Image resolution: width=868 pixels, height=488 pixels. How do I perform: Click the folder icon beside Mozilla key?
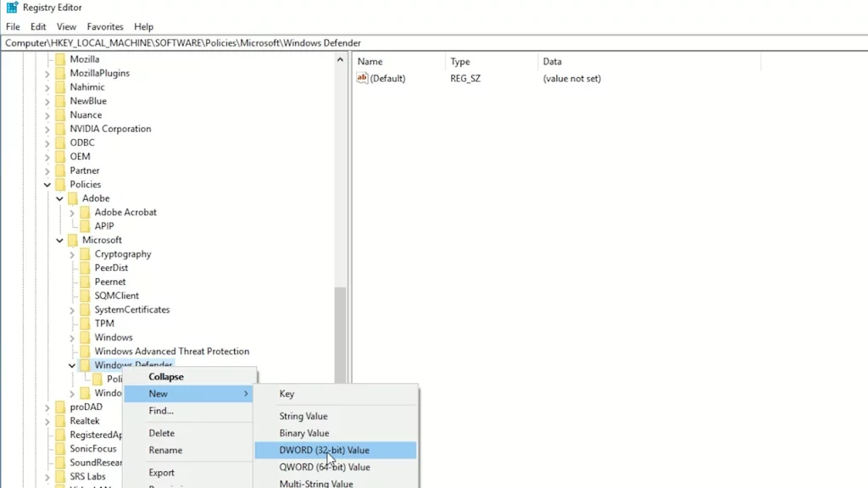[x=62, y=58]
